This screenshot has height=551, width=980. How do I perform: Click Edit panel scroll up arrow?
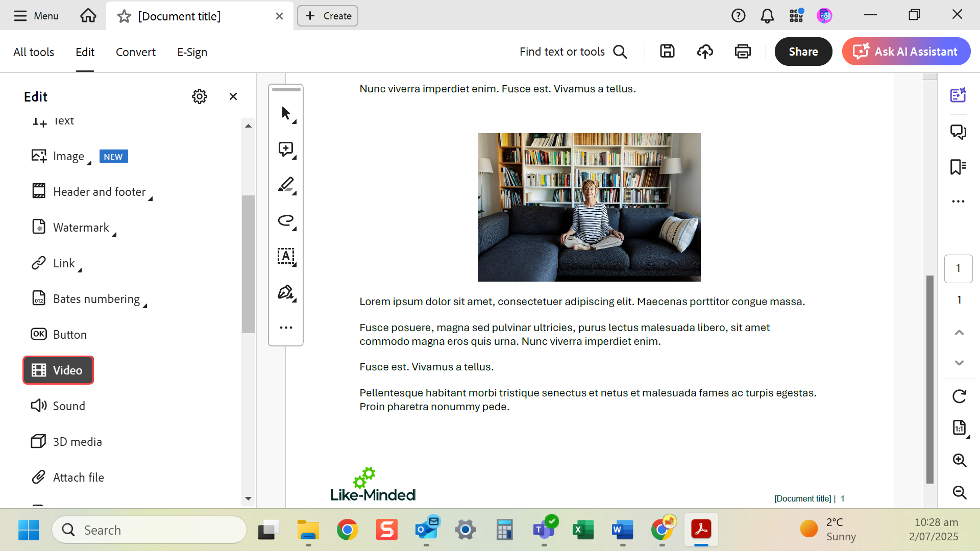[248, 126]
